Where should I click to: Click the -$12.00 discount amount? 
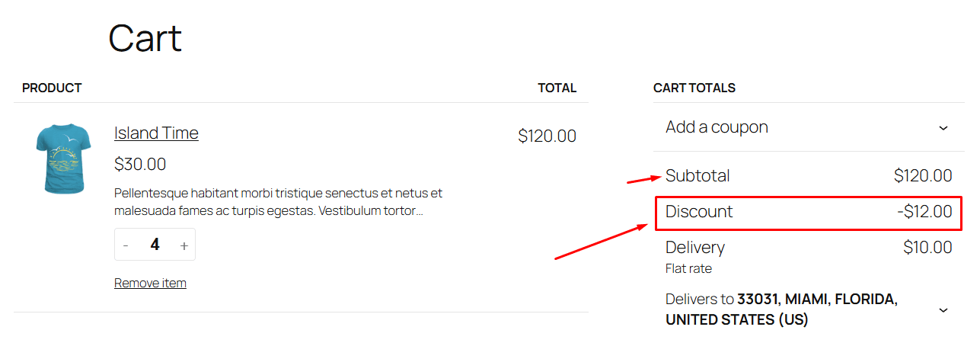pyautogui.click(x=924, y=212)
